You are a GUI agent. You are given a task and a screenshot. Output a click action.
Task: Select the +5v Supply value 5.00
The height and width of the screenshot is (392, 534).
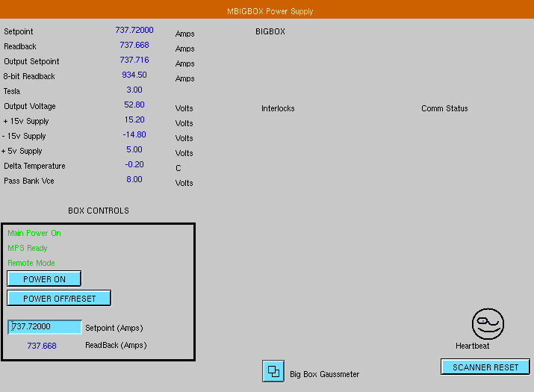coord(134,150)
